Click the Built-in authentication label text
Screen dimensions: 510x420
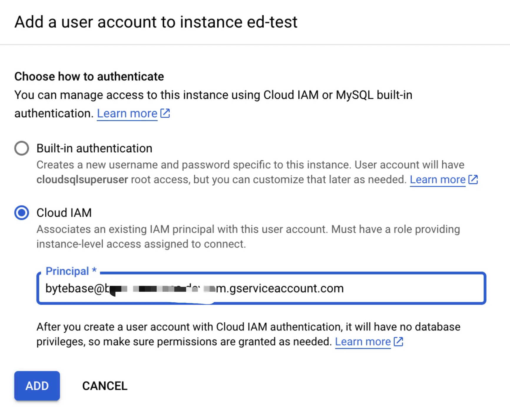tap(94, 148)
